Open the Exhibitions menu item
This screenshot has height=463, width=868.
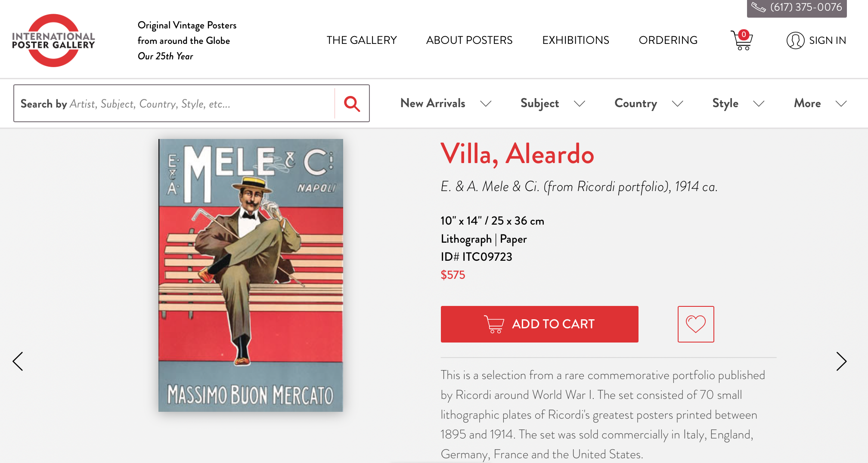click(576, 40)
